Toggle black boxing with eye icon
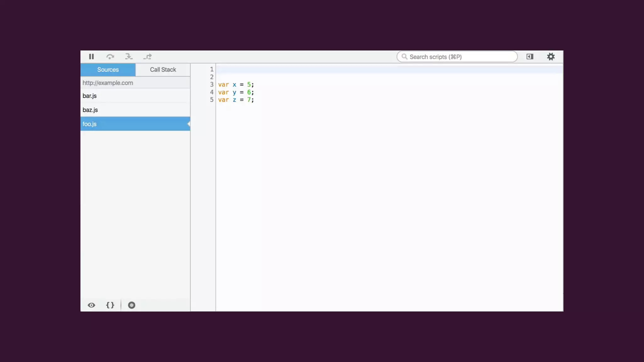 tap(91, 305)
